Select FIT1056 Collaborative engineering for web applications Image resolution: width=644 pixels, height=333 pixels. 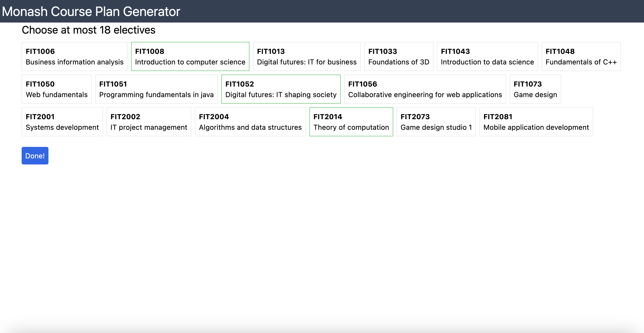[x=425, y=89]
